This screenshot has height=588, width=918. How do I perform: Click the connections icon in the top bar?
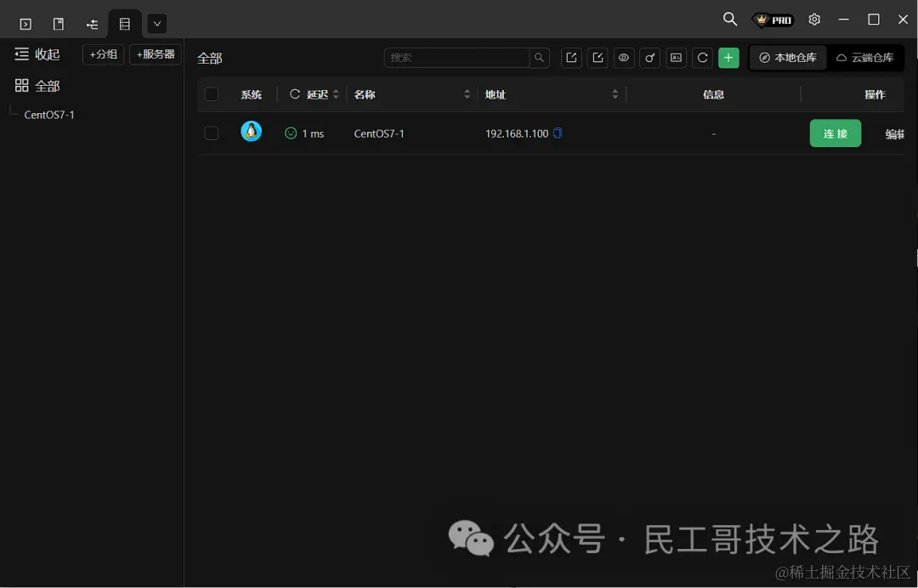pyautogui.click(x=92, y=23)
